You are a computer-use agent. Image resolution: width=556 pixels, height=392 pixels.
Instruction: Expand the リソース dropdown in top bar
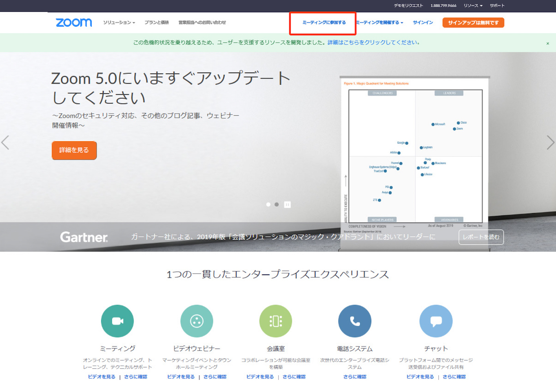473,5
